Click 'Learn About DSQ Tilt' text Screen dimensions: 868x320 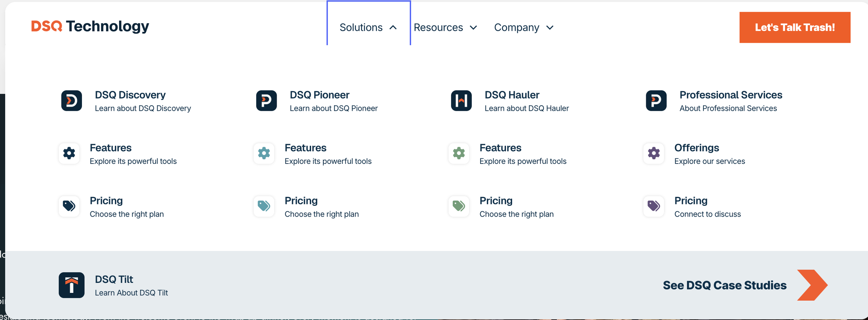click(x=131, y=293)
